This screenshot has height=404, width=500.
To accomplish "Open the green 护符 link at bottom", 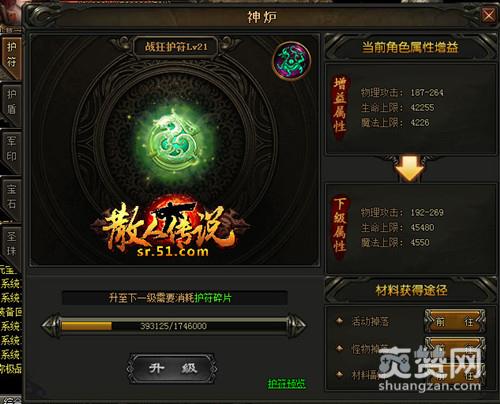I will point(286,384).
